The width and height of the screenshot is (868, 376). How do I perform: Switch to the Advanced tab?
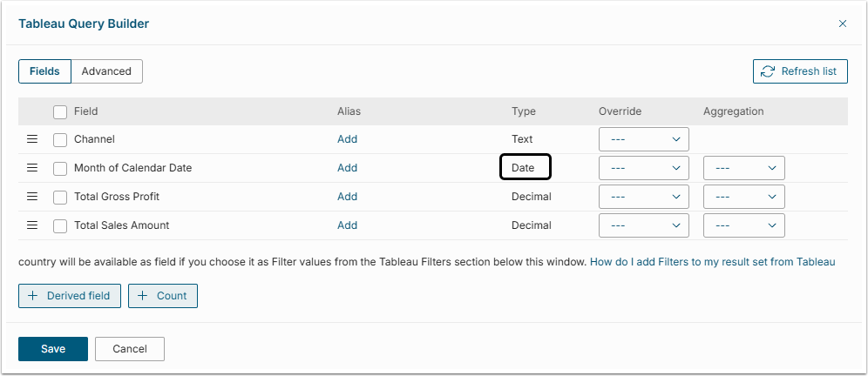pos(106,71)
